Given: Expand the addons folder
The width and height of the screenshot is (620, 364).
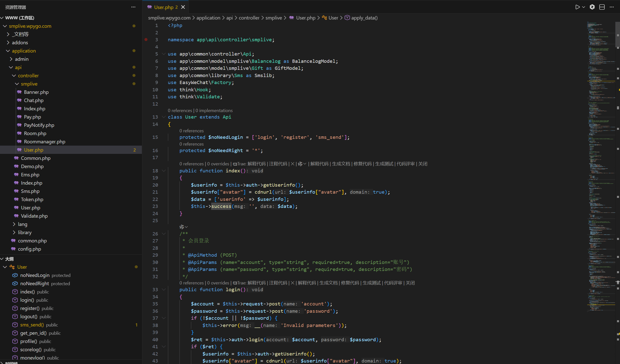Looking at the screenshot, I should click(x=20, y=43).
